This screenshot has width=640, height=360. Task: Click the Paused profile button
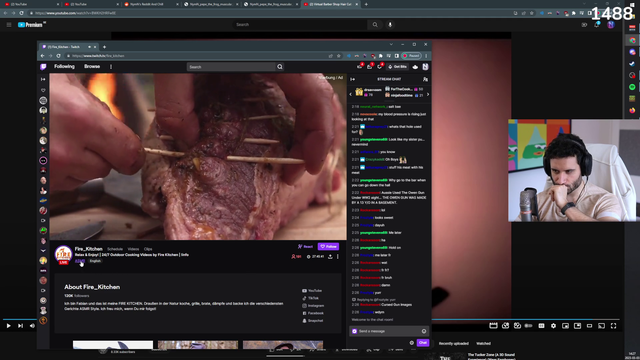(x=411, y=56)
